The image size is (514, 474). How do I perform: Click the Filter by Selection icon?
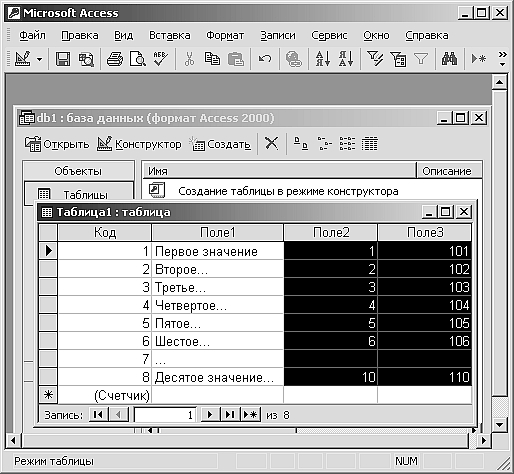pyautogui.click(x=375, y=59)
